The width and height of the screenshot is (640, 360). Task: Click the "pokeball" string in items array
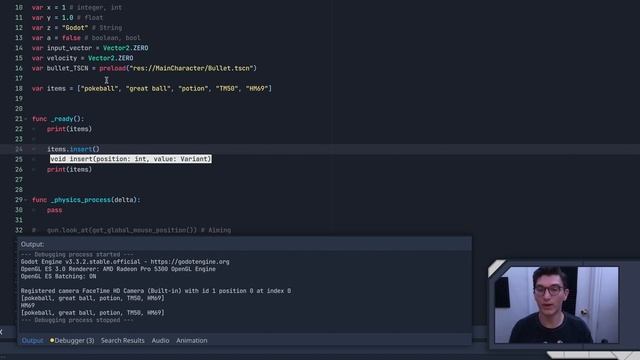tap(100, 88)
